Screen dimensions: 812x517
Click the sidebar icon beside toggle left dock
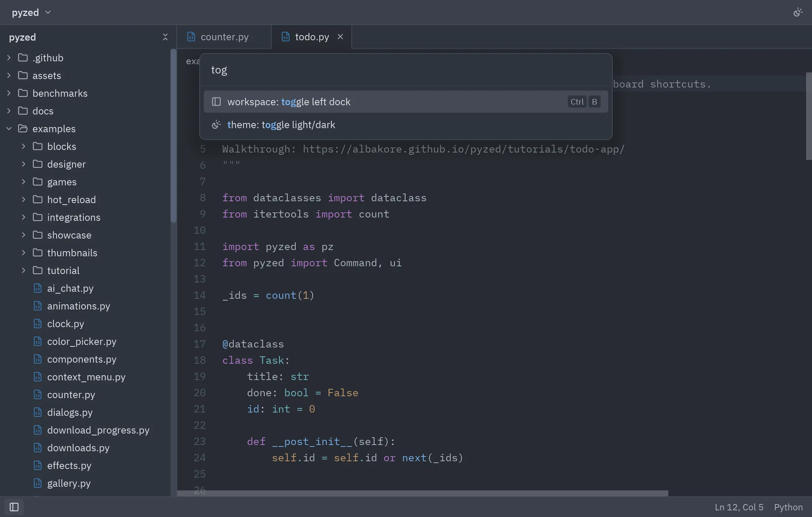[x=216, y=102]
